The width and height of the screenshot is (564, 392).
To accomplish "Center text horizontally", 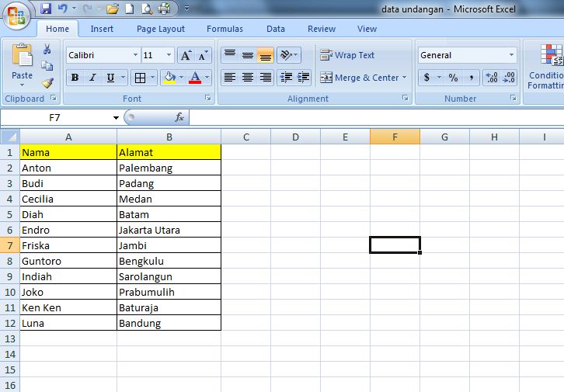I will [x=248, y=78].
